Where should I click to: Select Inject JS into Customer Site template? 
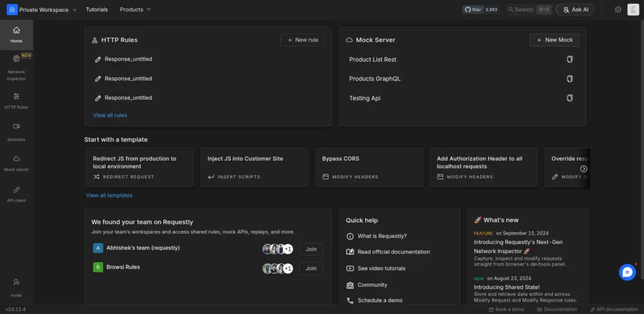[254, 167]
